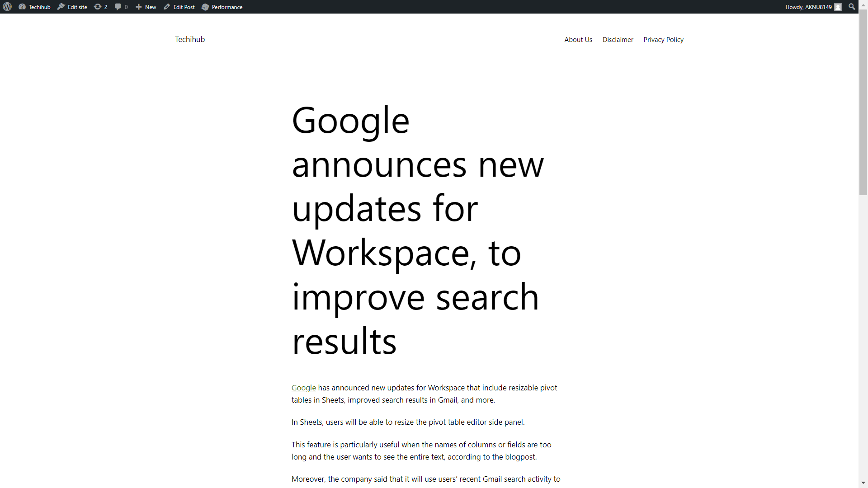868x488 pixels.
Task: View comments awaiting moderation
Action: (121, 7)
